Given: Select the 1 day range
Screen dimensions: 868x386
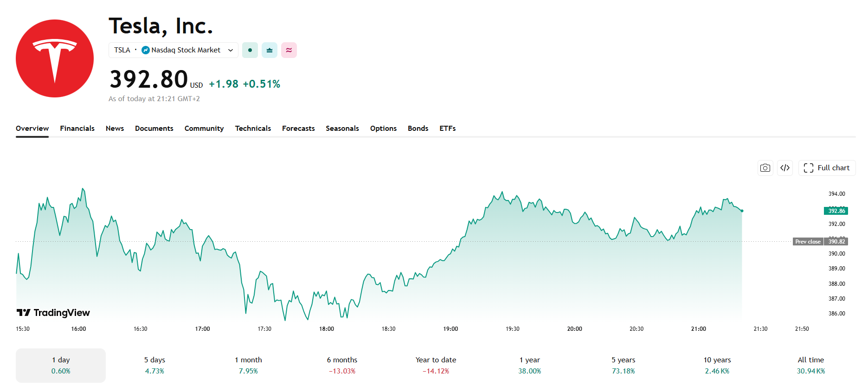Looking at the screenshot, I should point(61,366).
